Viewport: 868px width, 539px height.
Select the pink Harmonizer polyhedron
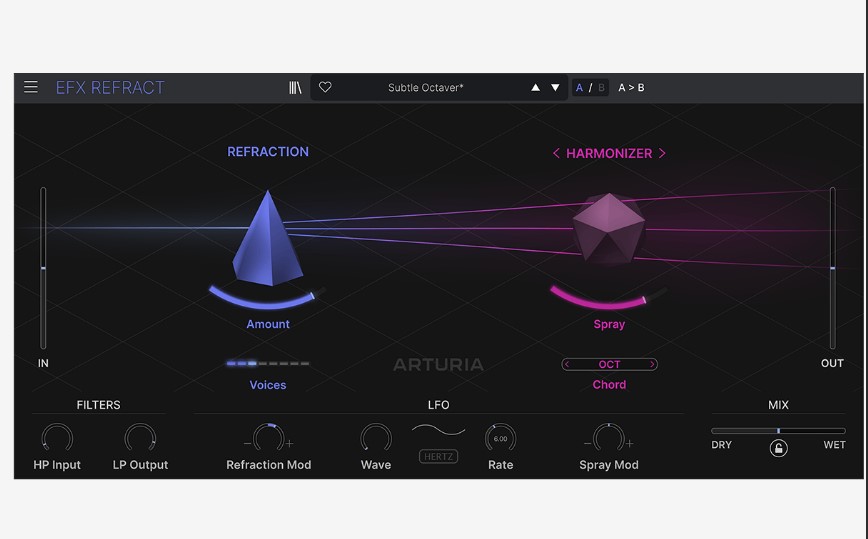(609, 228)
